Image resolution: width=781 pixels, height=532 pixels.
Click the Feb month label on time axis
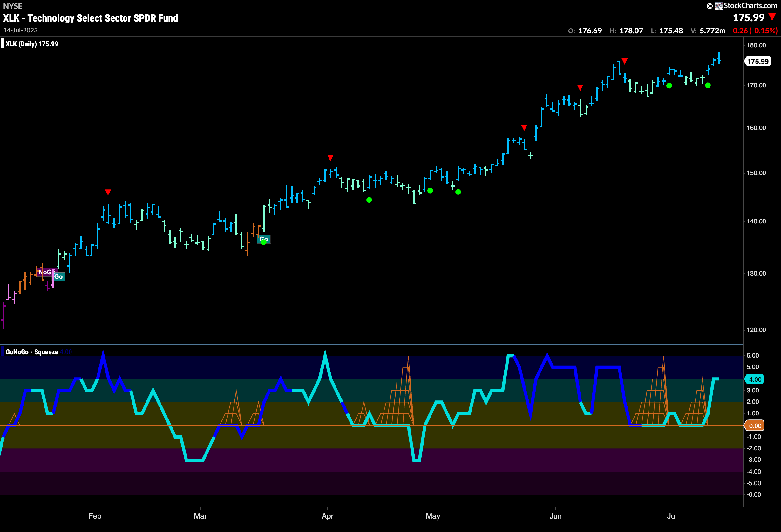click(95, 516)
